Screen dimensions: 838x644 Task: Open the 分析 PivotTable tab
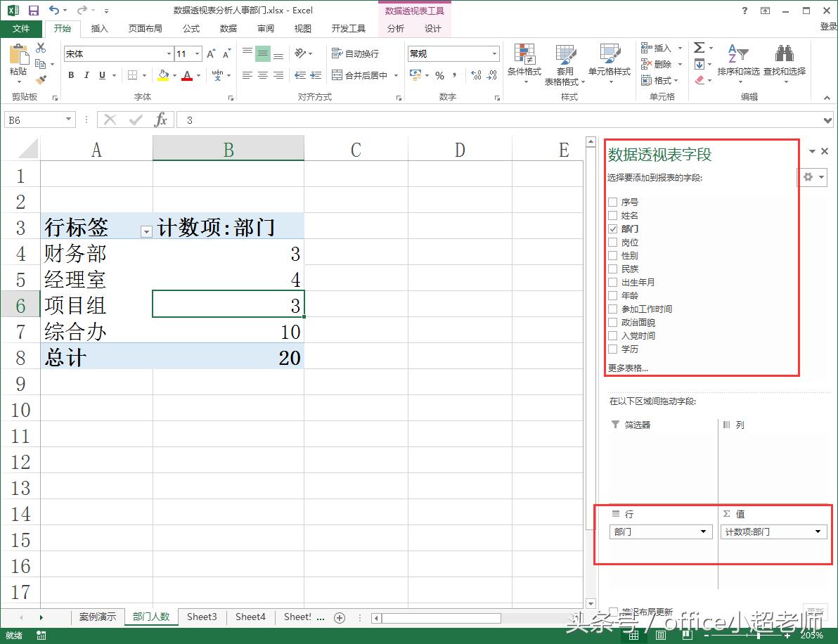[394, 29]
